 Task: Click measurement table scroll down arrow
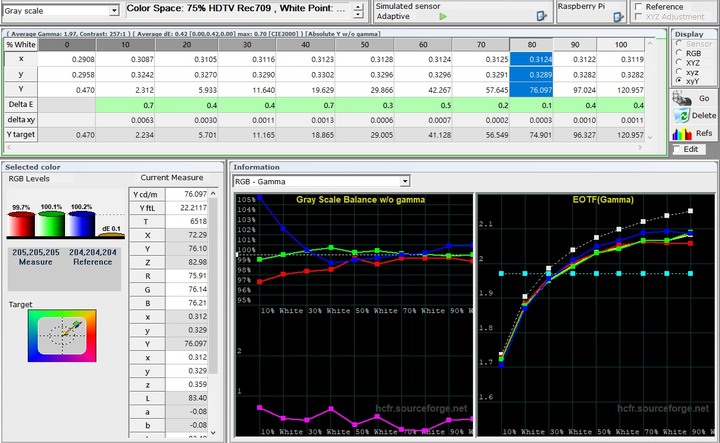650,137
